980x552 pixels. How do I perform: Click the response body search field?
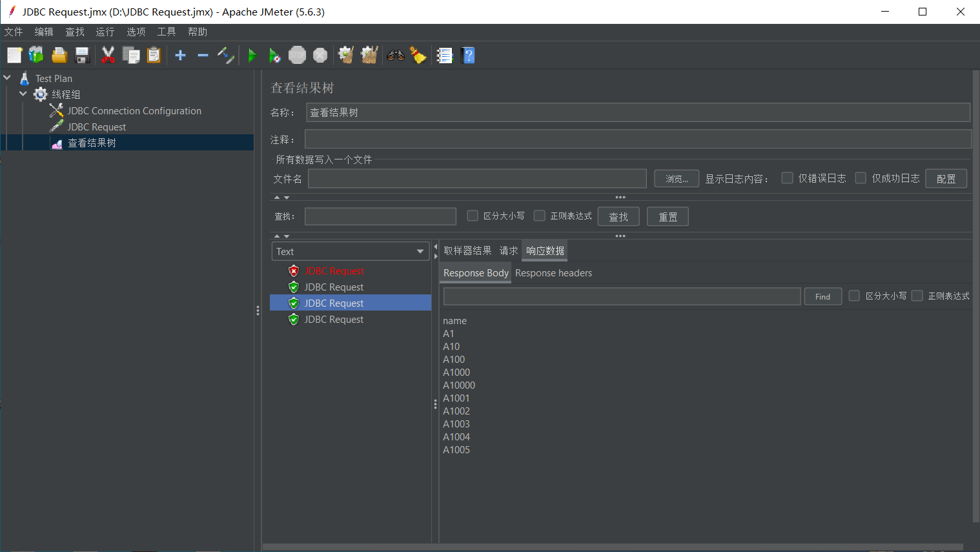pos(622,296)
